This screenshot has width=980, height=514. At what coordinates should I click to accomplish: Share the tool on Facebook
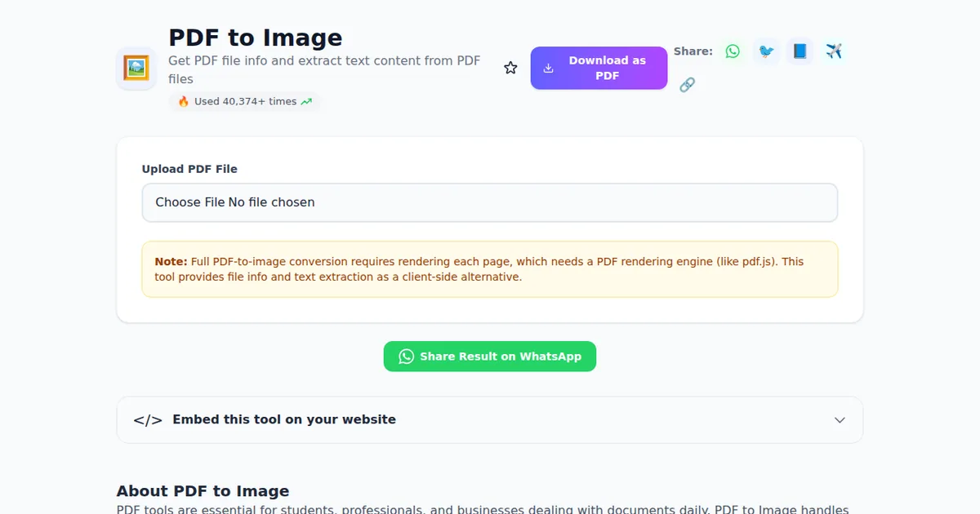800,51
